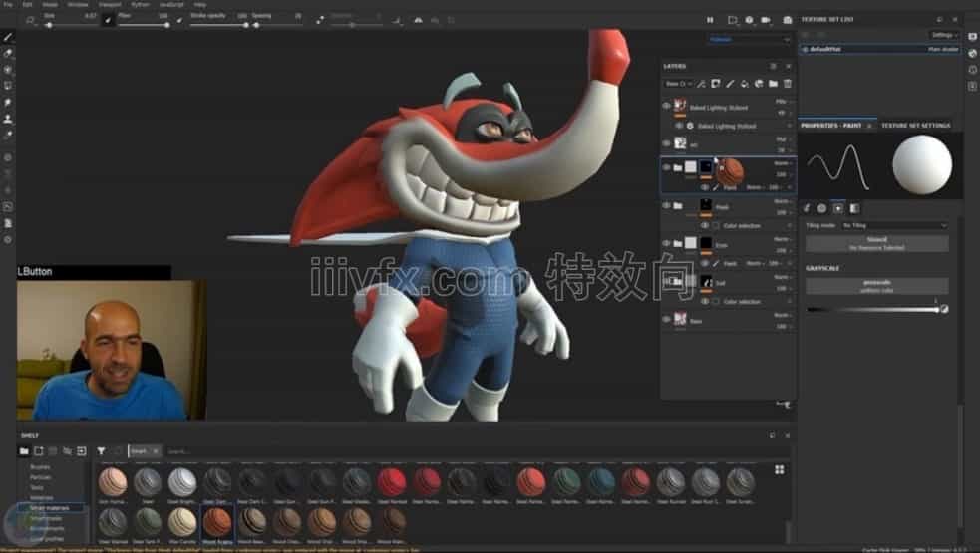Hide the Baked Lighting Stylized layer

[666, 106]
